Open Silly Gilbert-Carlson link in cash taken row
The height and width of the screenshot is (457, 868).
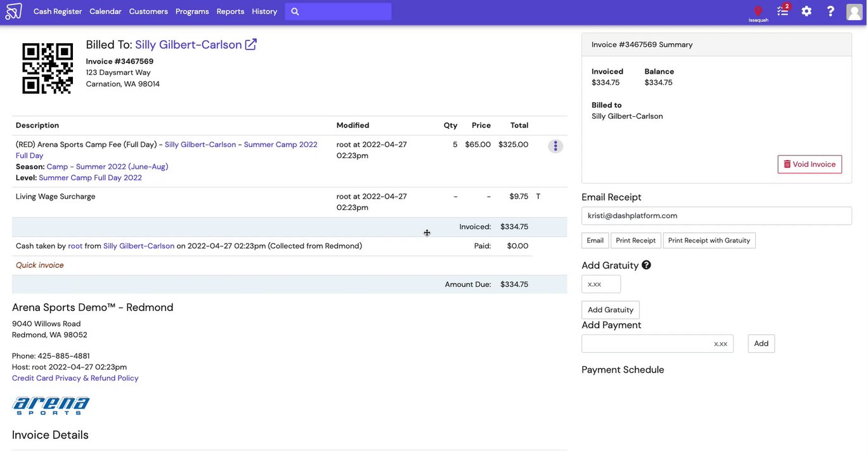[139, 246]
